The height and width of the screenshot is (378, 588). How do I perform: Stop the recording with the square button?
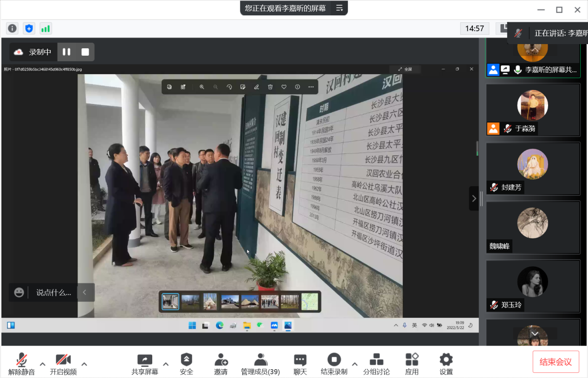click(x=85, y=52)
